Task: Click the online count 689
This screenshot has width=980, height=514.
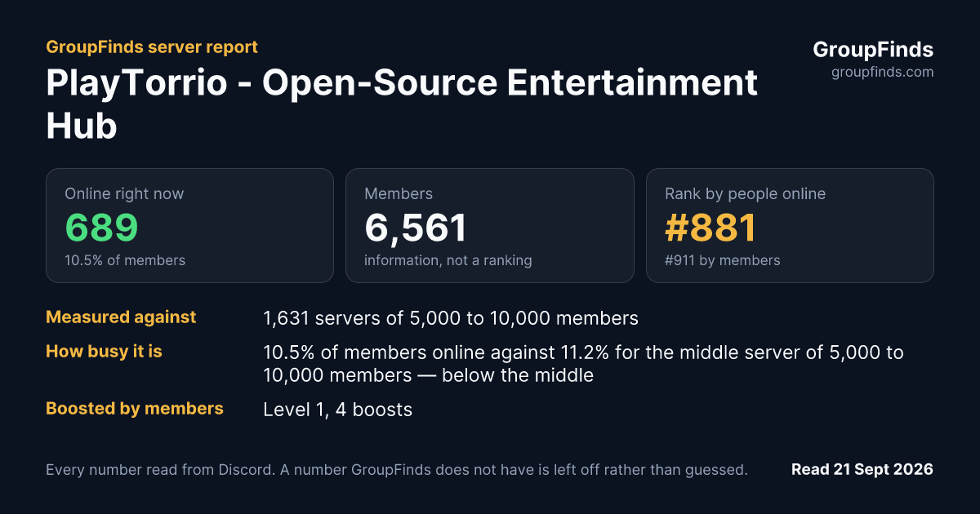Action: click(101, 228)
